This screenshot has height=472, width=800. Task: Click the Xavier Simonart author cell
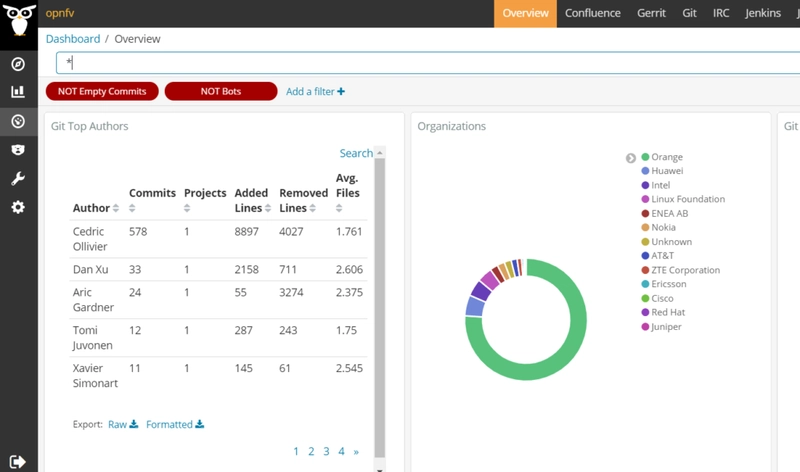click(x=95, y=376)
